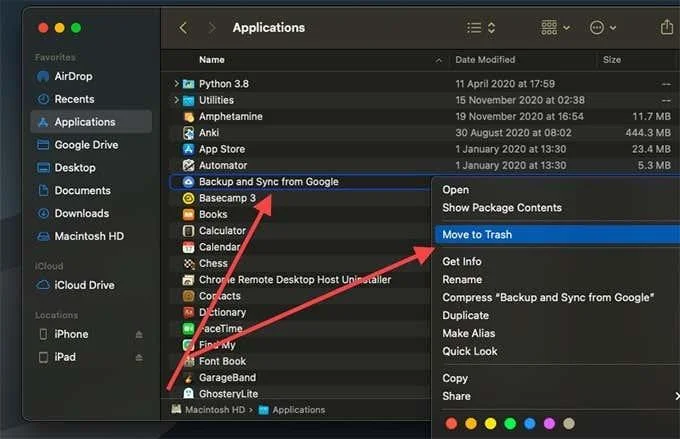
Task: Expand the Share submenu in context menu
Action: 677,396
